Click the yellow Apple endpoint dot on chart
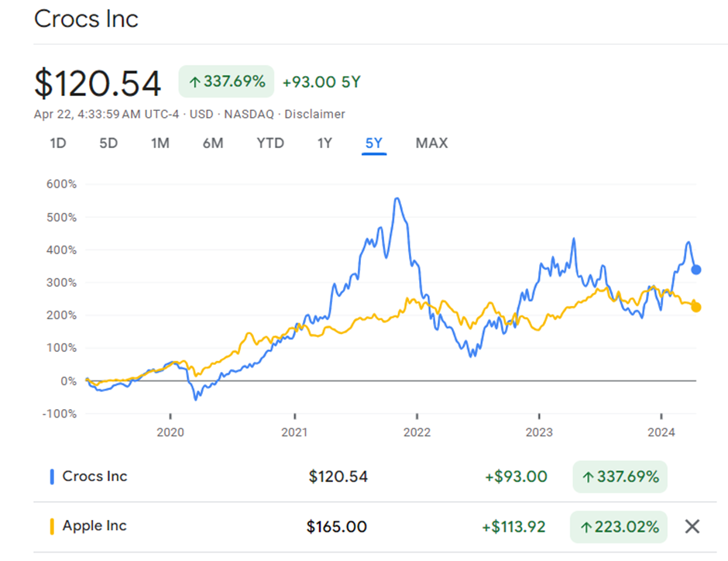728x561 pixels. click(x=696, y=308)
